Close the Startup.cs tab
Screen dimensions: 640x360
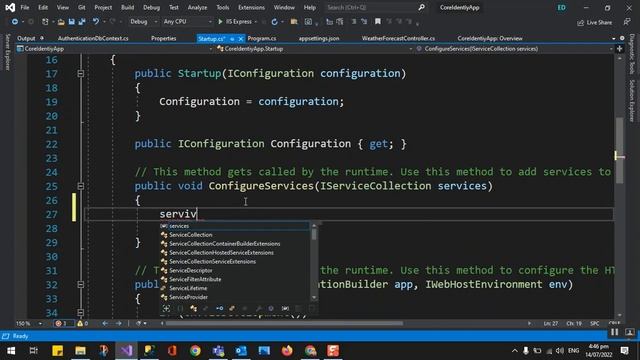(x=240, y=39)
